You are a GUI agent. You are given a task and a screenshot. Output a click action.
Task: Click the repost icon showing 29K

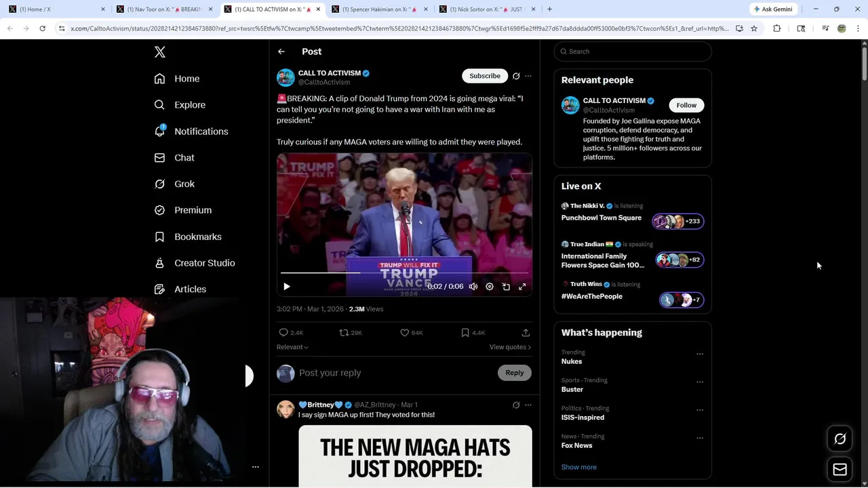click(x=344, y=333)
